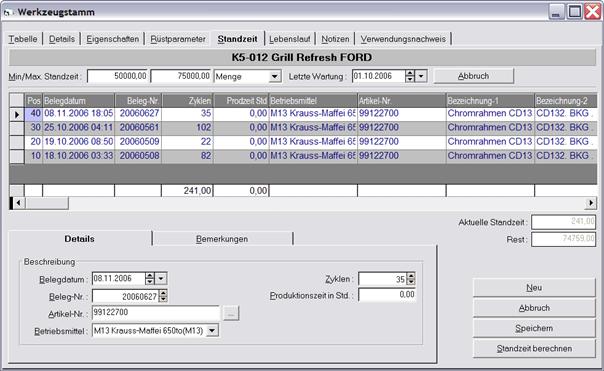Click the Artikel-Nr. browse button
This screenshot has width=604, height=371.
coord(231,314)
